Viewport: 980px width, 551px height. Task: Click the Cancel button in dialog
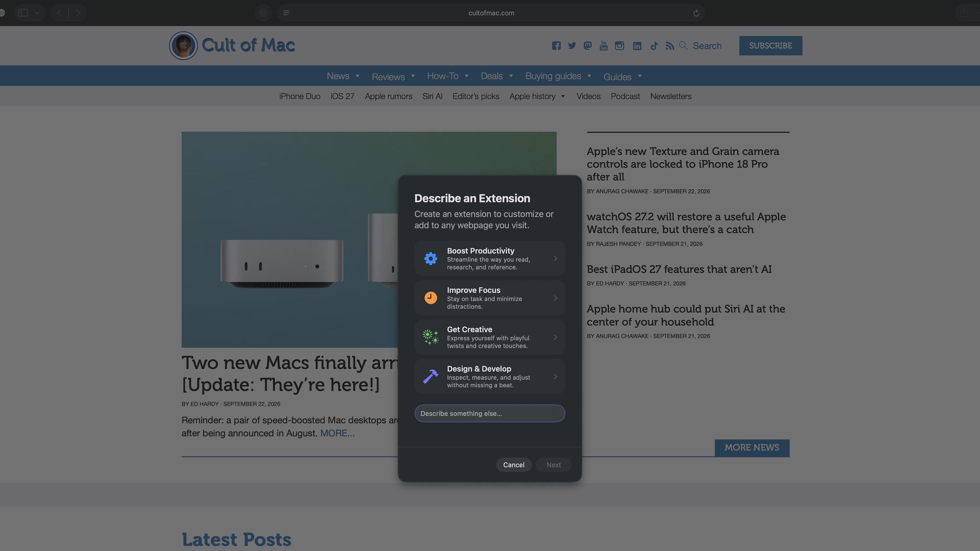514,465
